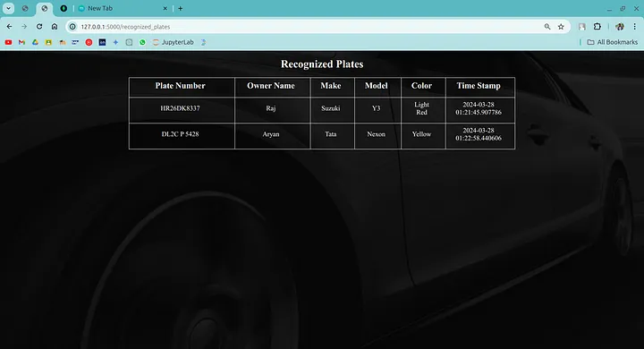The width and height of the screenshot is (644, 349).
Task: Click the forward navigation arrow
Action: (x=24, y=27)
